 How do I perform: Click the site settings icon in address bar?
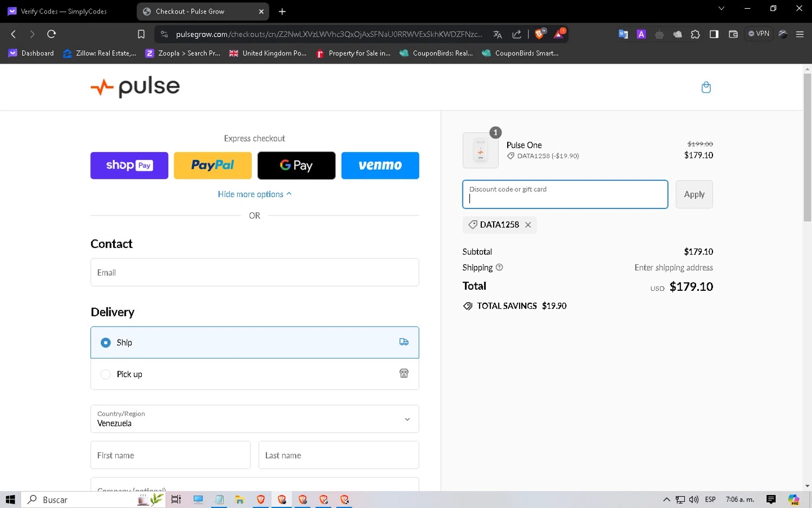pos(164,34)
